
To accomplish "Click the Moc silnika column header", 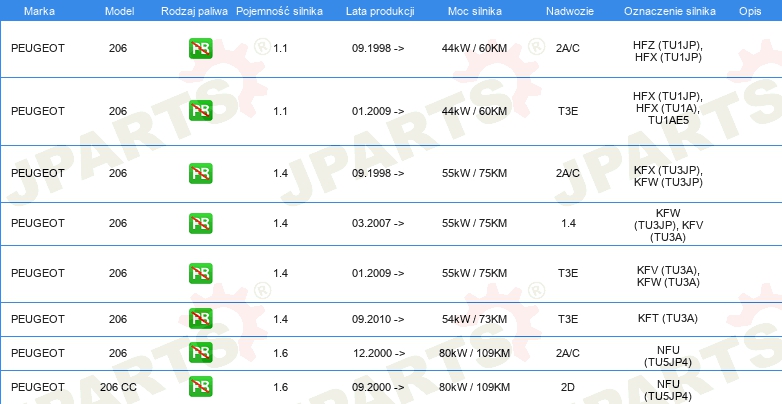I will (x=475, y=11).
